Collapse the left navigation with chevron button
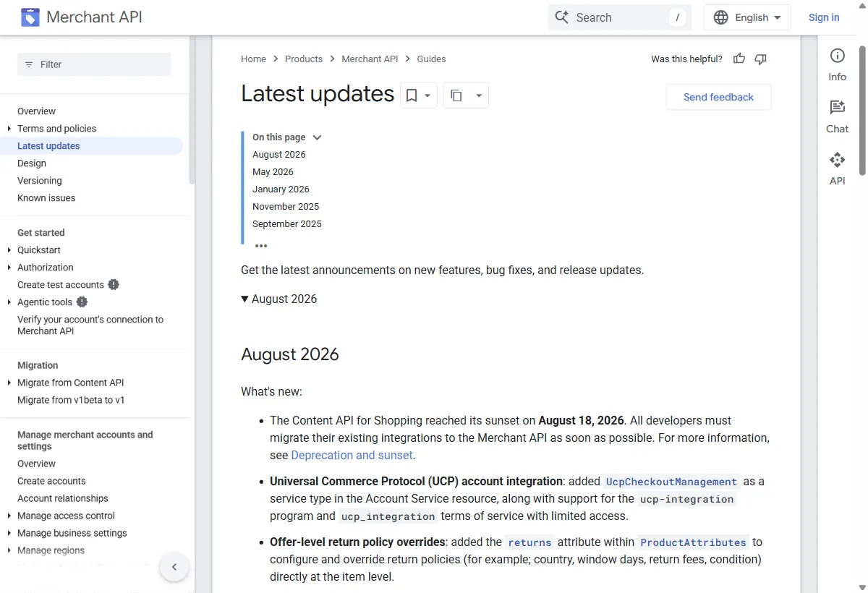The height and width of the screenshot is (593, 868). (174, 567)
